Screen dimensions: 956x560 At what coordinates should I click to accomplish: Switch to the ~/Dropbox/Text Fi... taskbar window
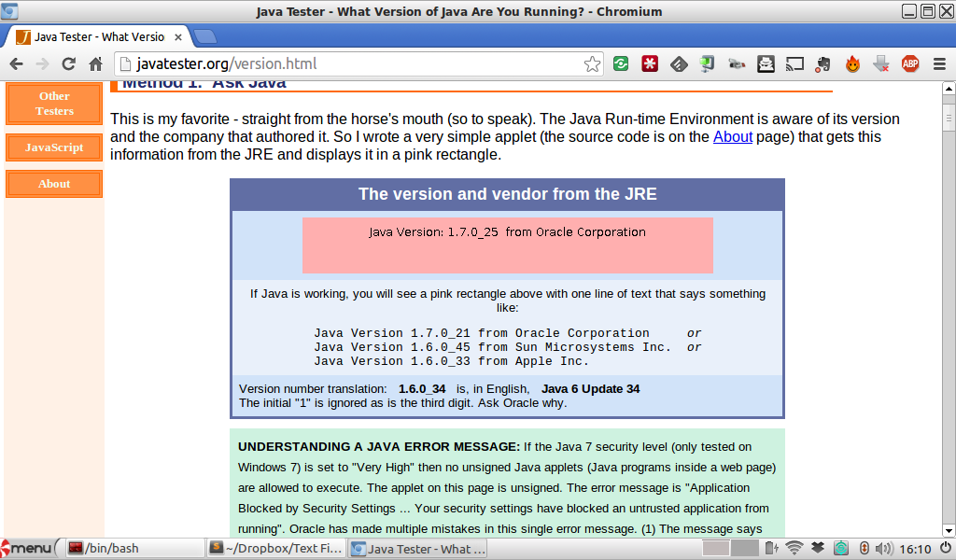(x=275, y=549)
